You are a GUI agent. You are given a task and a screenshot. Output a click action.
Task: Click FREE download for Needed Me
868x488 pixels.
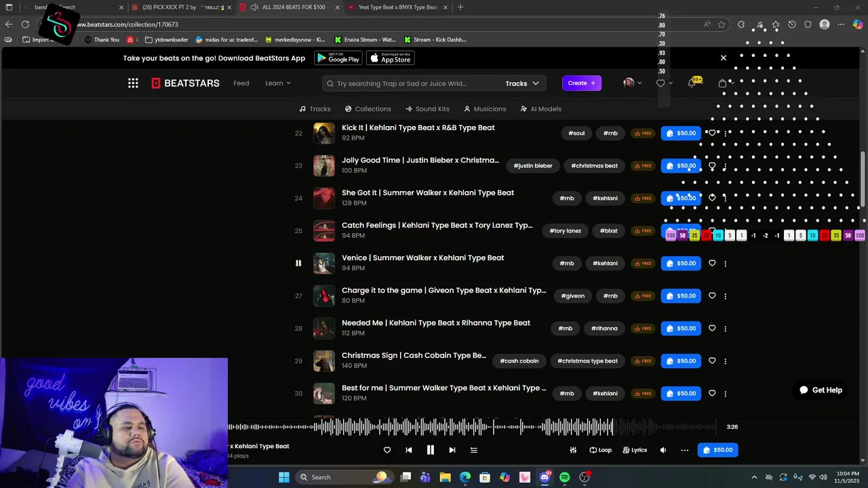pos(643,329)
